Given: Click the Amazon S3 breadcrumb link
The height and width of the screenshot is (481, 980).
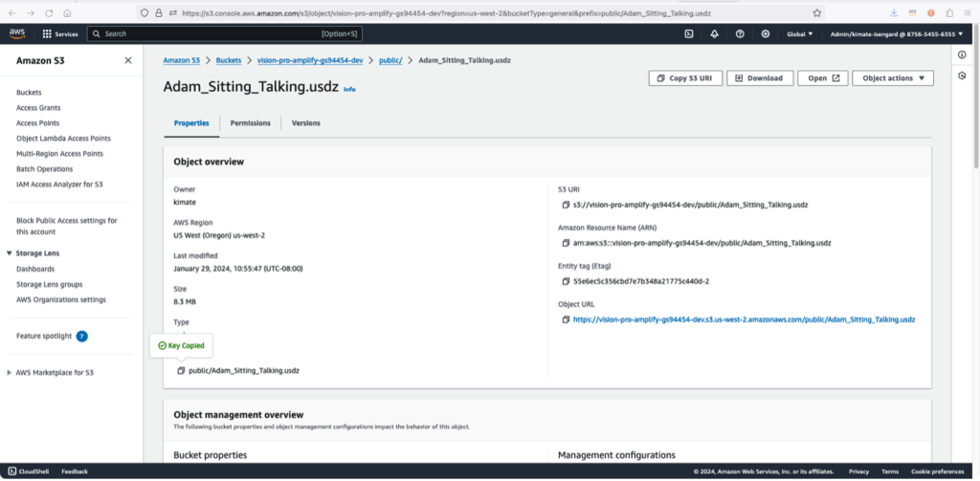Looking at the screenshot, I should coord(181,60).
